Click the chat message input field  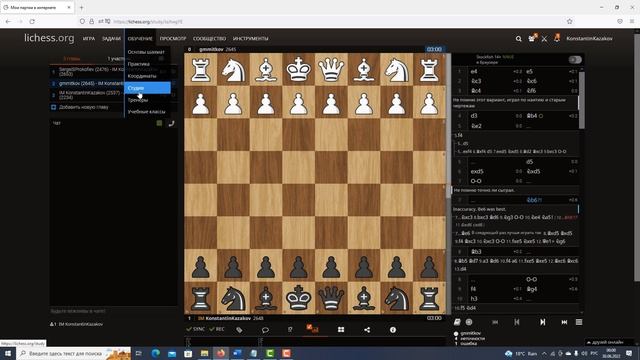tap(113, 311)
